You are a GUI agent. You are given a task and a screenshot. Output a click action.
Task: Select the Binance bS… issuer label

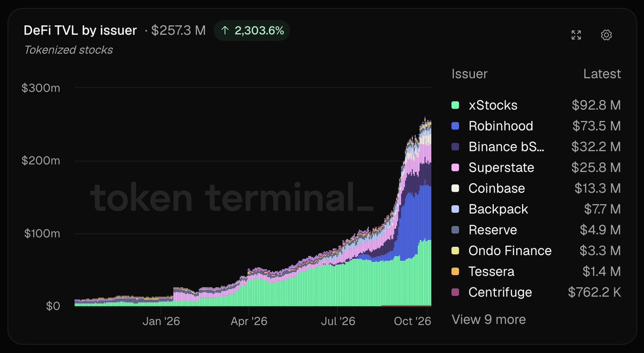click(506, 147)
